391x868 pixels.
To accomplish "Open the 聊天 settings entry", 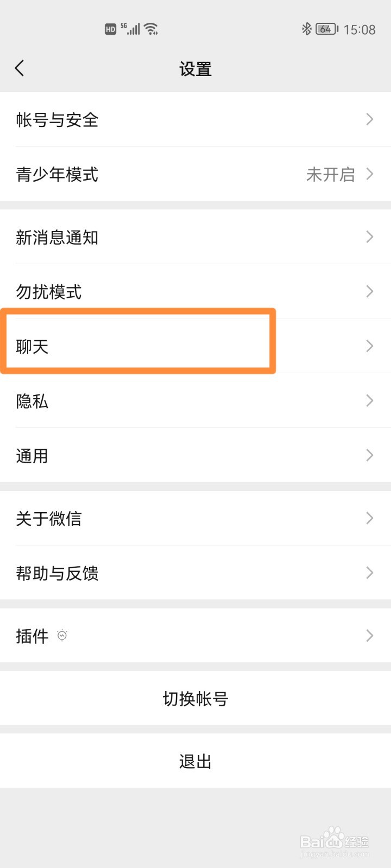I will point(195,346).
